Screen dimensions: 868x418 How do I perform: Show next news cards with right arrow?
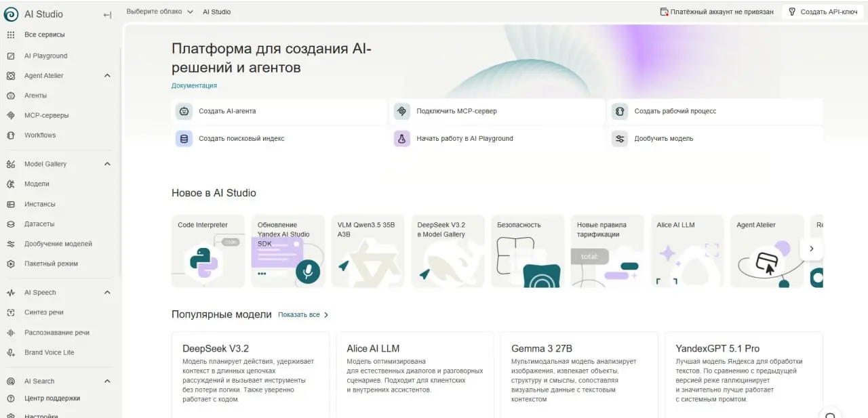(x=812, y=249)
